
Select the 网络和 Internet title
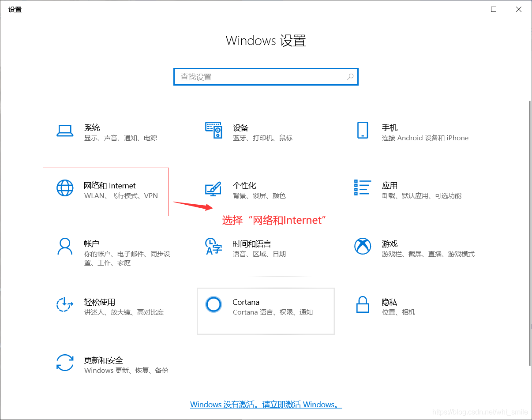click(110, 186)
